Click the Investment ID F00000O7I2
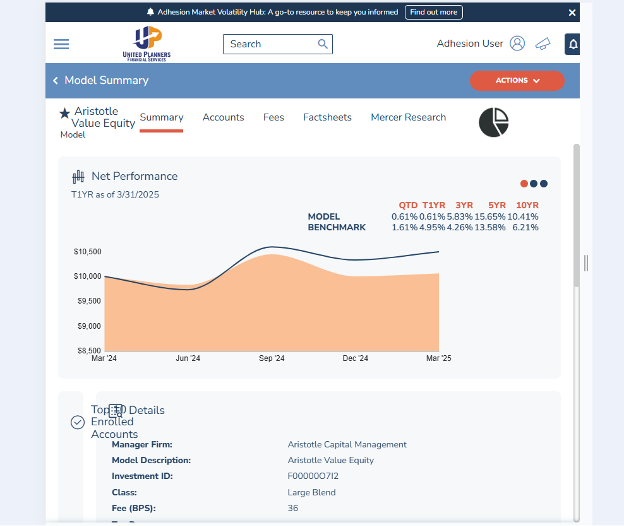Screen dimensions: 624x526 (x=313, y=476)
